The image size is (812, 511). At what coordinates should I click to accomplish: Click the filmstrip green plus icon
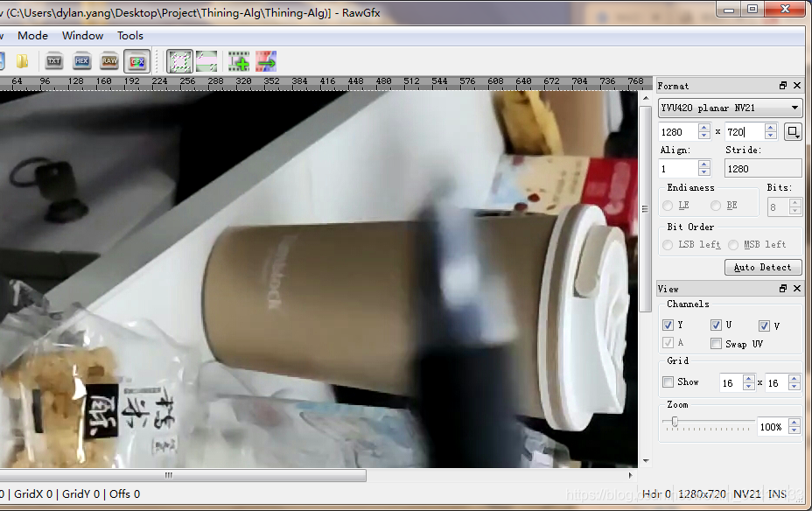[239, 61]
